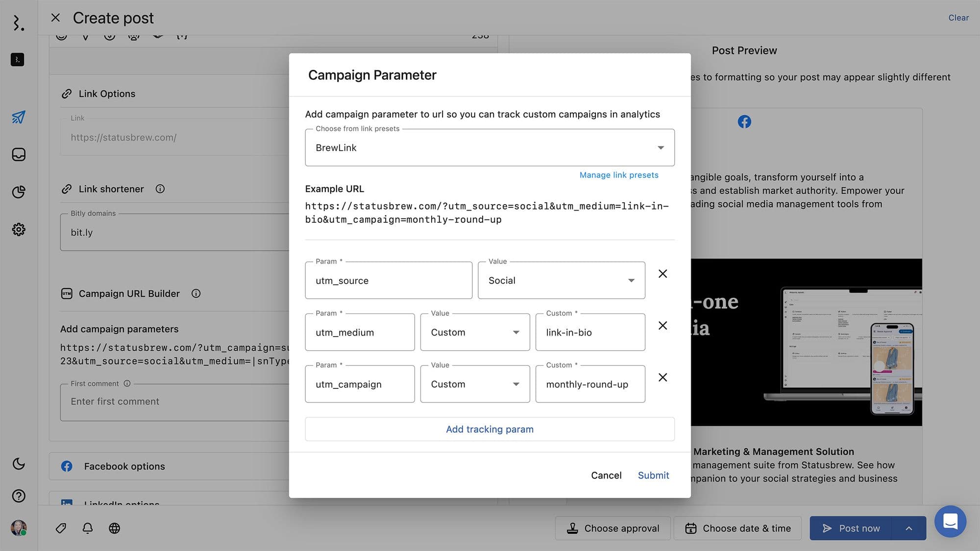Click the Clear link at top right
Screen dimensions: 980x551
pos(958,18)
